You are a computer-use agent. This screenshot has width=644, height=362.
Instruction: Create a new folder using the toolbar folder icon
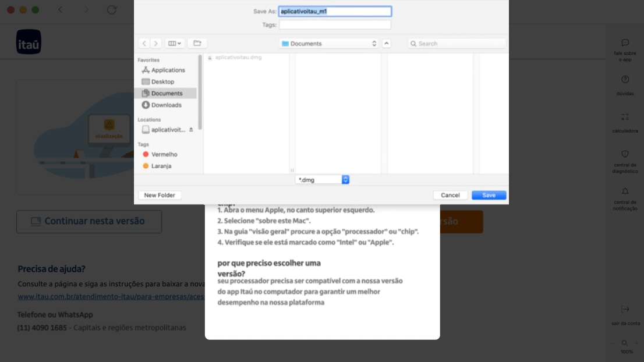197,44
